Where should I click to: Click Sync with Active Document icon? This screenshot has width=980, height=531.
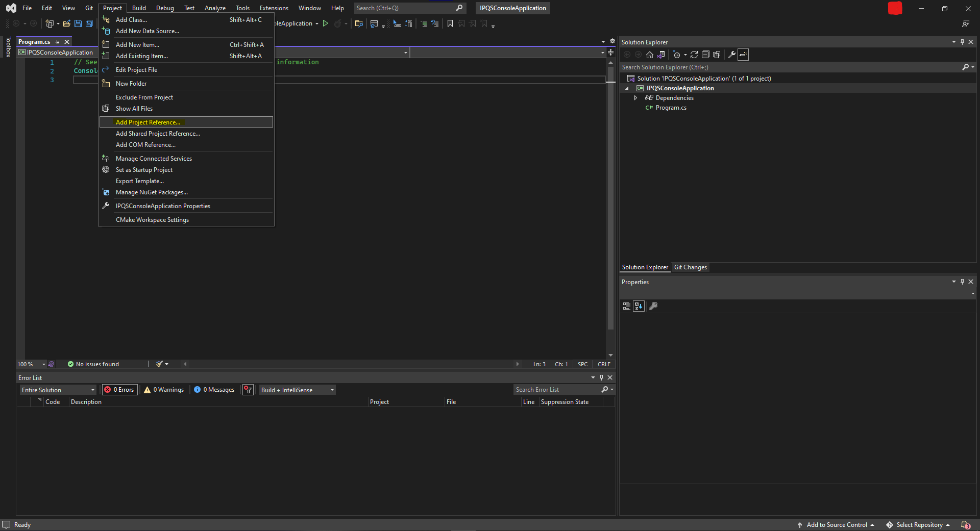[x=694, y=55]
